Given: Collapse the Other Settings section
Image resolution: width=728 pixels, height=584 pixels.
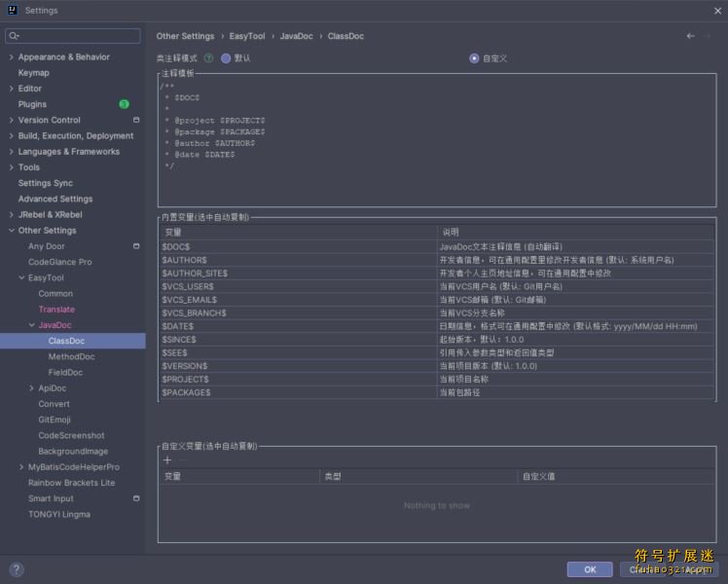Looking at the screenshot, I should click(x=11, y=231).
